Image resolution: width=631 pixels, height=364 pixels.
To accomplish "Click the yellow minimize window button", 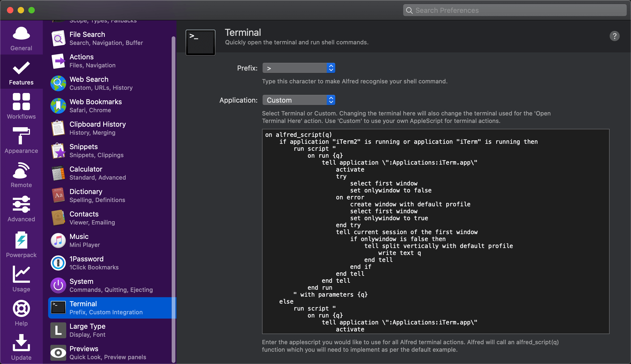I will (21, 10).
